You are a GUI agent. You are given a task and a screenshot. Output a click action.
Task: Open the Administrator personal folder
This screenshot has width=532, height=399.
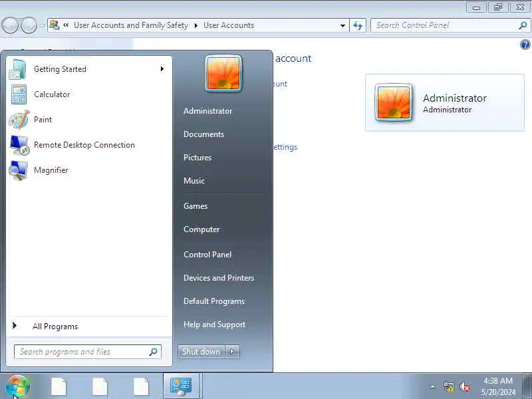(207, 111)
